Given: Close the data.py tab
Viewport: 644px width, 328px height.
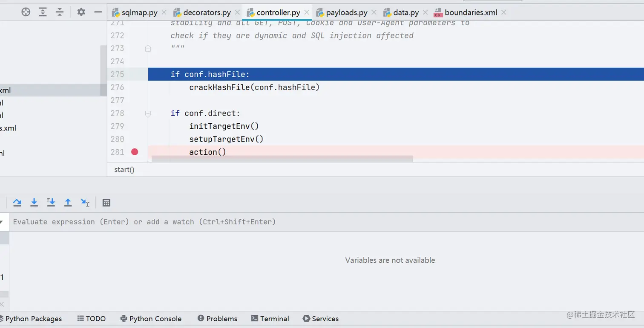Looking at the screenshot, I should 425,13.
